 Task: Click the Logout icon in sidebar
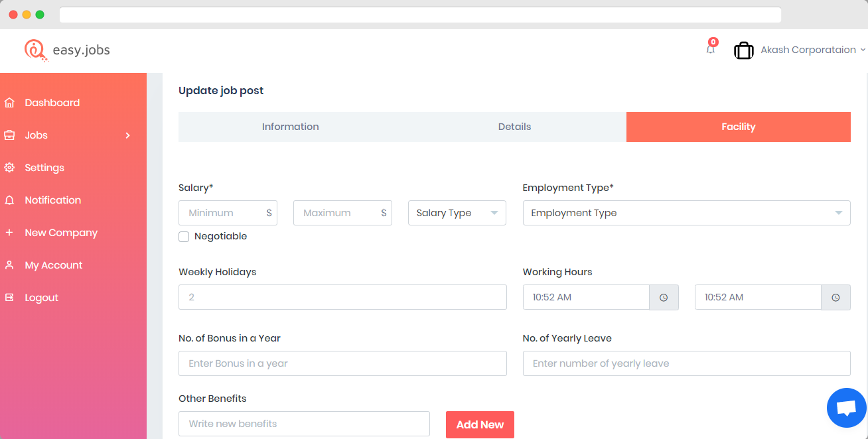(x=9, y=298)
